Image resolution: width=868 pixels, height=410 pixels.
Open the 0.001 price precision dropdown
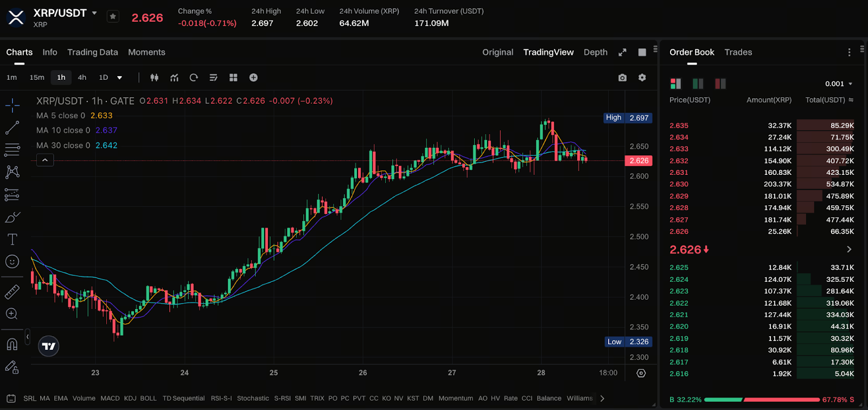pyautogui.click(x=839, y=84)
